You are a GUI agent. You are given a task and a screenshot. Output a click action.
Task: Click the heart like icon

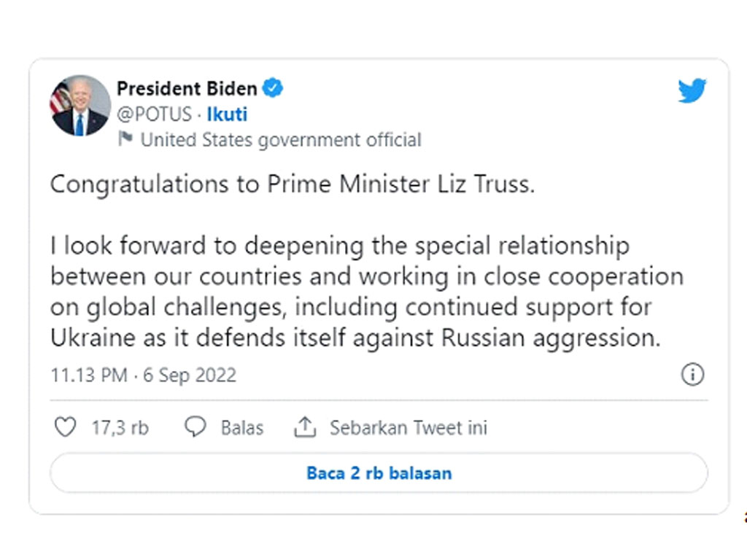pos(65,427)
